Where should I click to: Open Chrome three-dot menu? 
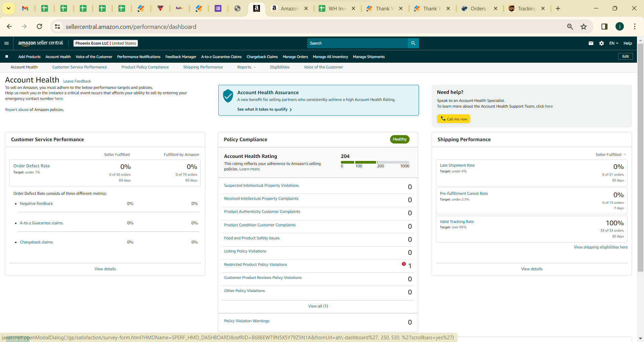tap(635, 26)
